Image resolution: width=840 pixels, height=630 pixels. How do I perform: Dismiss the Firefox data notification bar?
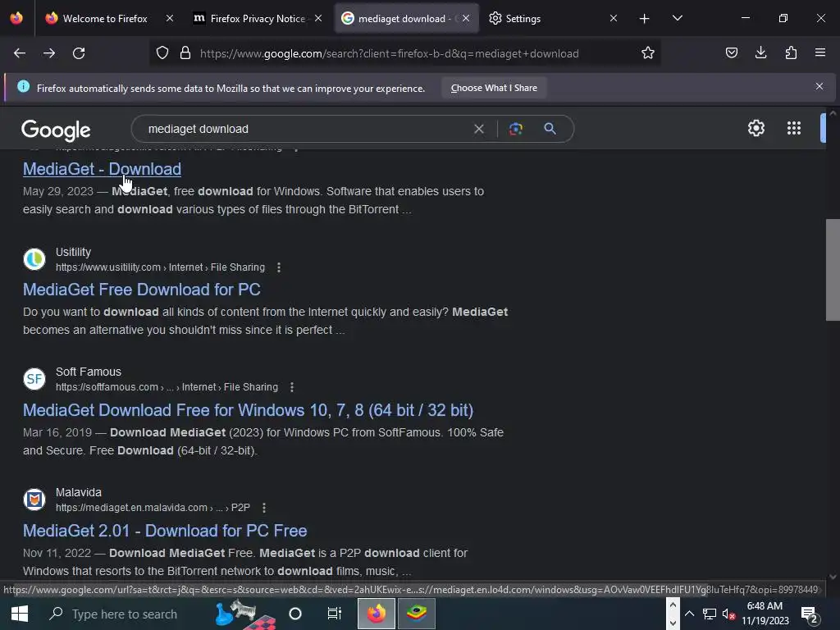pos(819,87)
